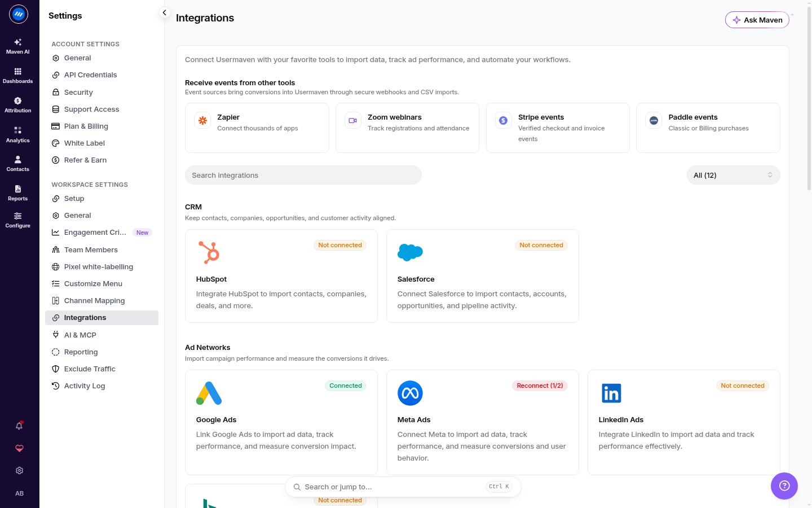Click the Meta Ads logo
The height and width of the screenshot is (508, 812).
410,393
